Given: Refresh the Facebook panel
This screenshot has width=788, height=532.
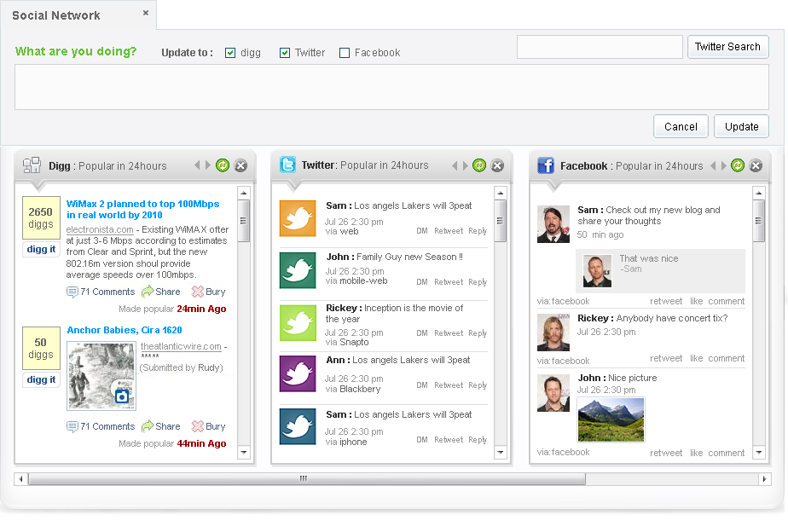Looking at the screenshot, I should coord(738,165).
